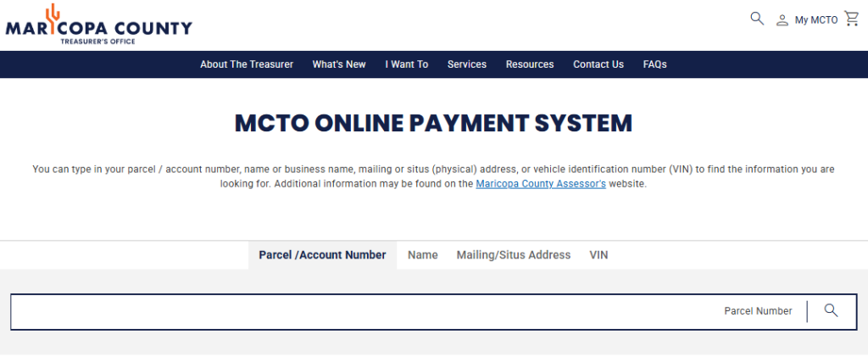Click the Maricopa County Treasurer's Office logo
Screen dimensions: 868x362
(98, 24)
